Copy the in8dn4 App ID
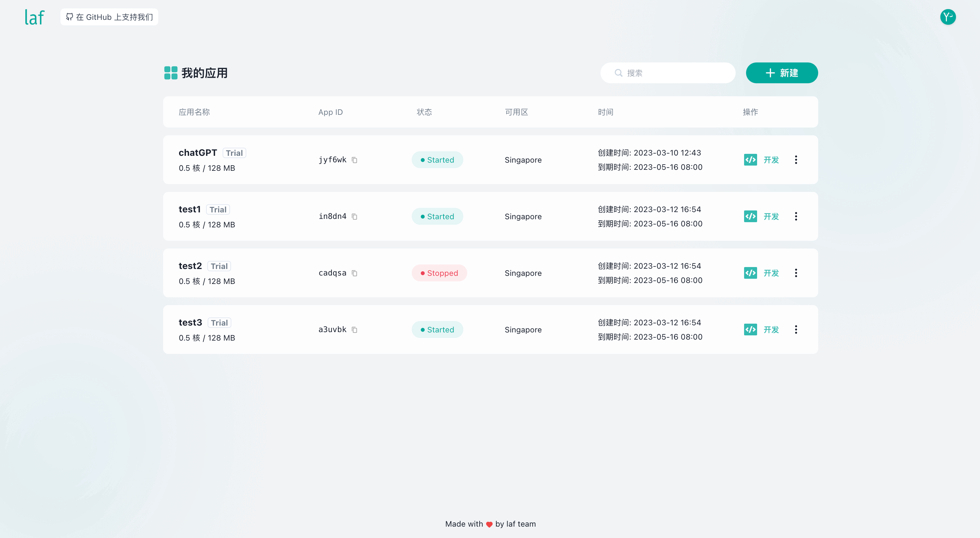 point(354,217)
